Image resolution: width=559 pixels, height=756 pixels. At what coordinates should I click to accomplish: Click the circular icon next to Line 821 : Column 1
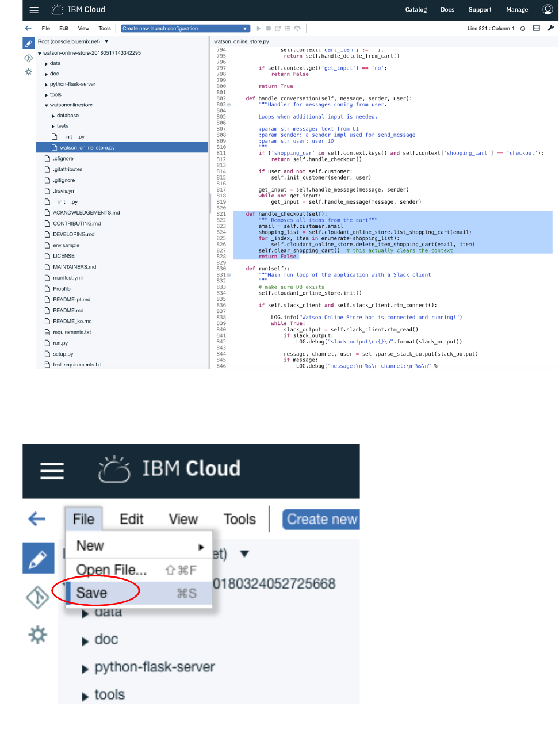(523, 28)
